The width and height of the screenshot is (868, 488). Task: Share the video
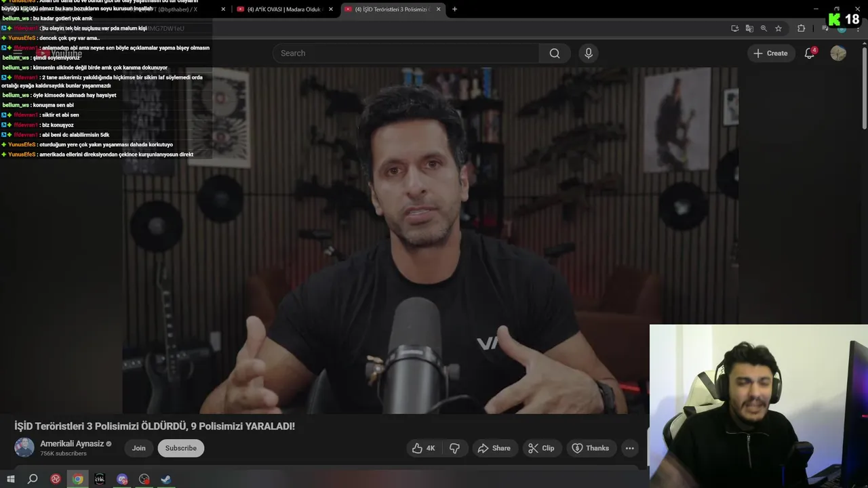494,448
